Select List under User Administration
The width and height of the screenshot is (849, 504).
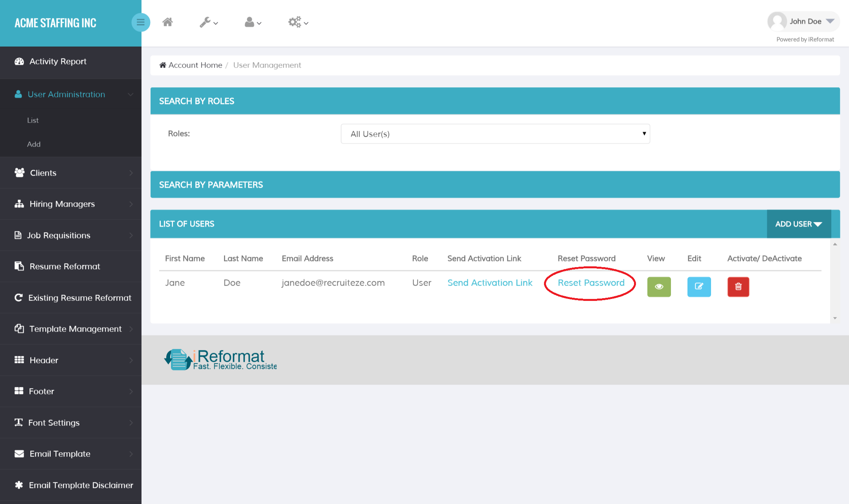coord(33,121)
